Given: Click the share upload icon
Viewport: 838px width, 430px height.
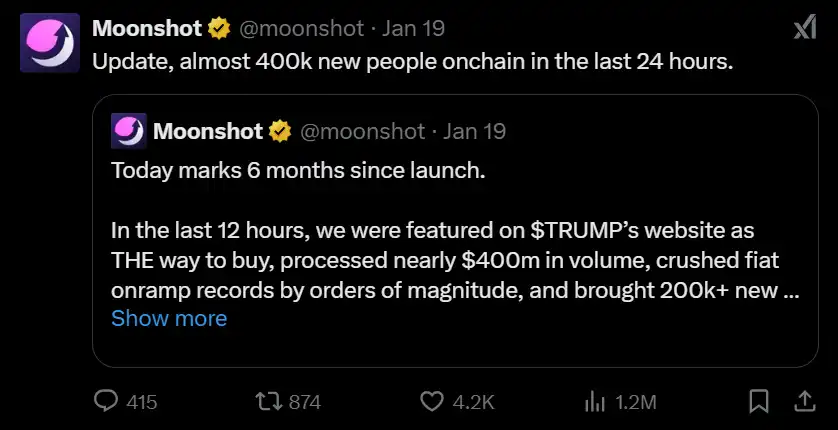Looking at the screenshot, I should pyautogui.click(x=803, y=401).
